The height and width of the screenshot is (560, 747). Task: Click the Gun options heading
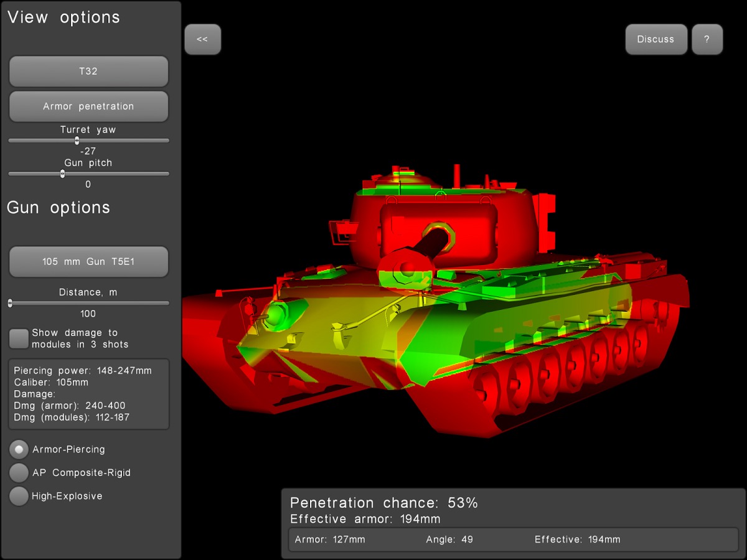pos(59,208)
